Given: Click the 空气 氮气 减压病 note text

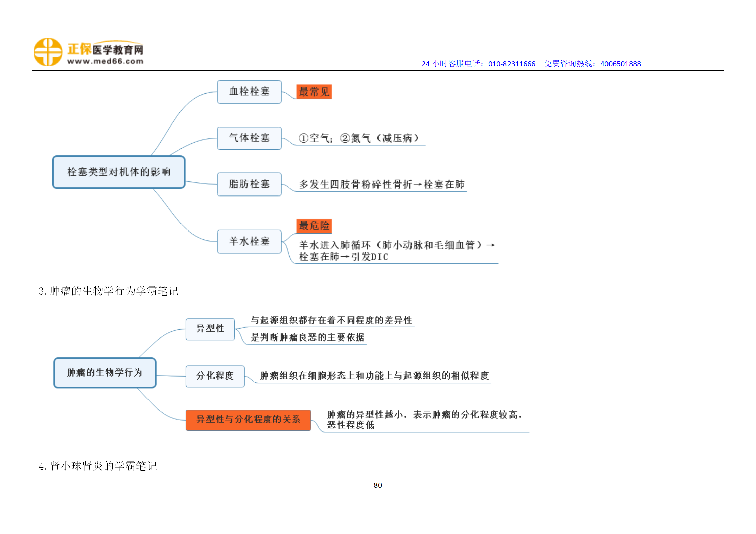Looking at the screenshot, I should [x=359, y=138].
